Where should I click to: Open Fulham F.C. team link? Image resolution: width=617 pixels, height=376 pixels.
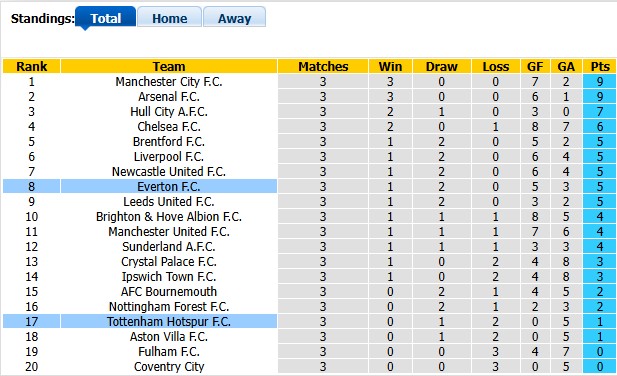pos(169,351)
